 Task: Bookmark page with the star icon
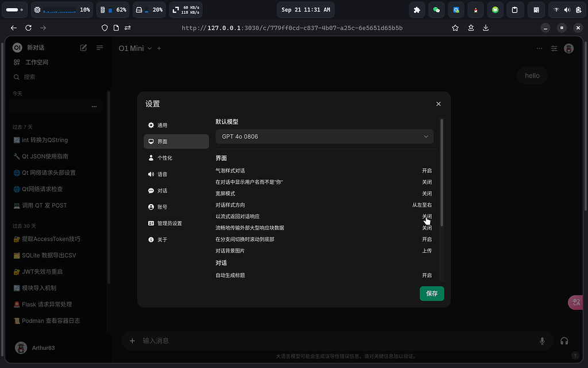tap(455, 28)
